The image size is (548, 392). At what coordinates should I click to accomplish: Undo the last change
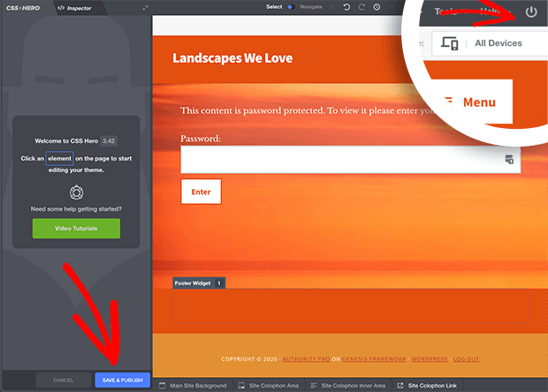click(x=346, y=7)
